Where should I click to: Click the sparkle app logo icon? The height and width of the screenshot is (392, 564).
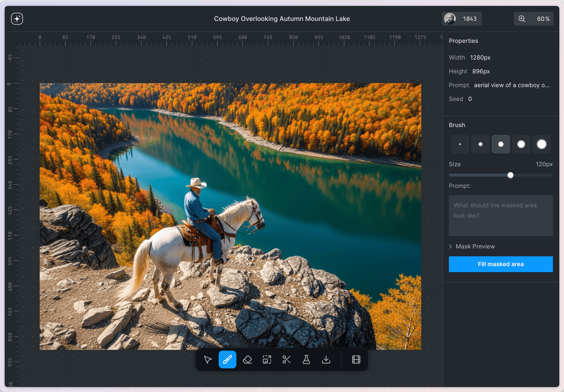coord(17,19)
